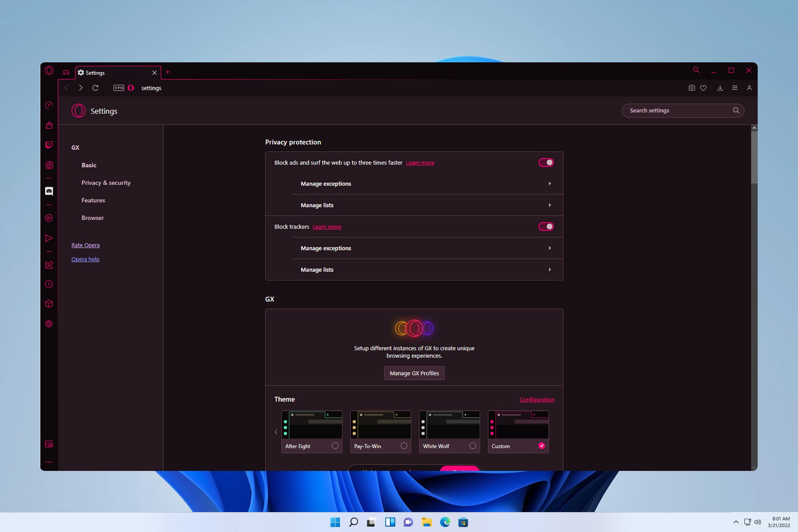Select the White Wolf theme radio
Viewport: 798px width, 532px height.
[x=473, y=446]
